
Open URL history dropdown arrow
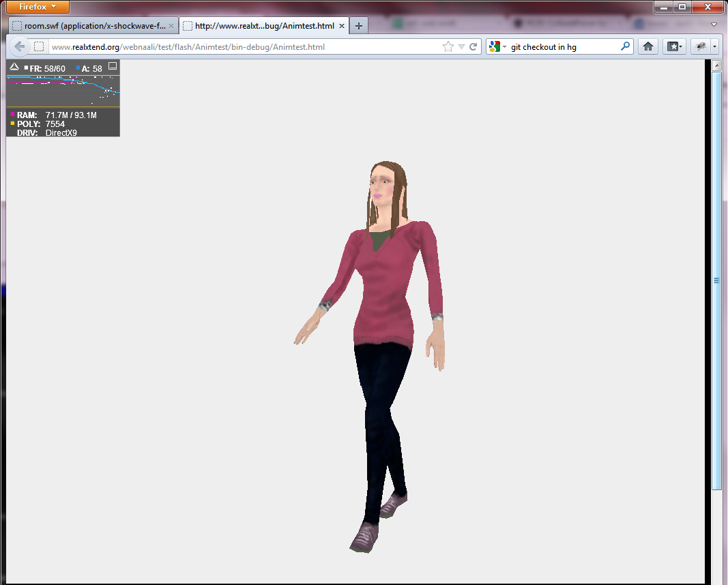[461, 47]
